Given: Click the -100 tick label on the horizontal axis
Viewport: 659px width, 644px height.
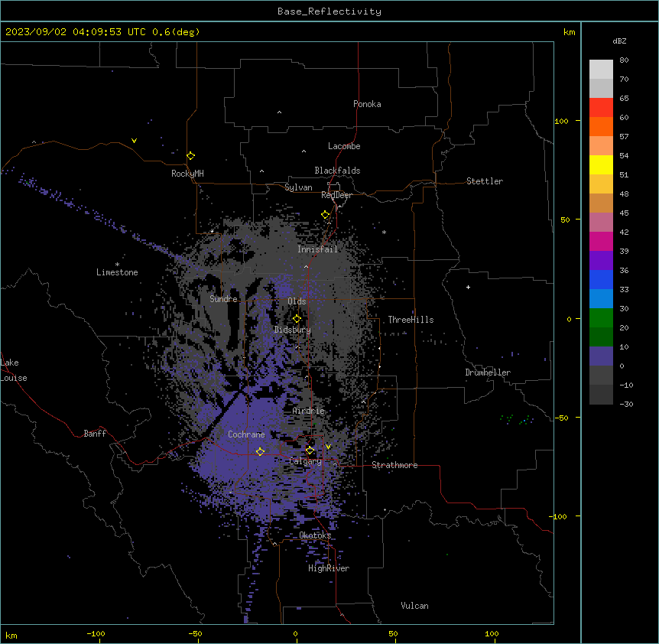Looking at the screenshot, I should (x=96, y=633).
